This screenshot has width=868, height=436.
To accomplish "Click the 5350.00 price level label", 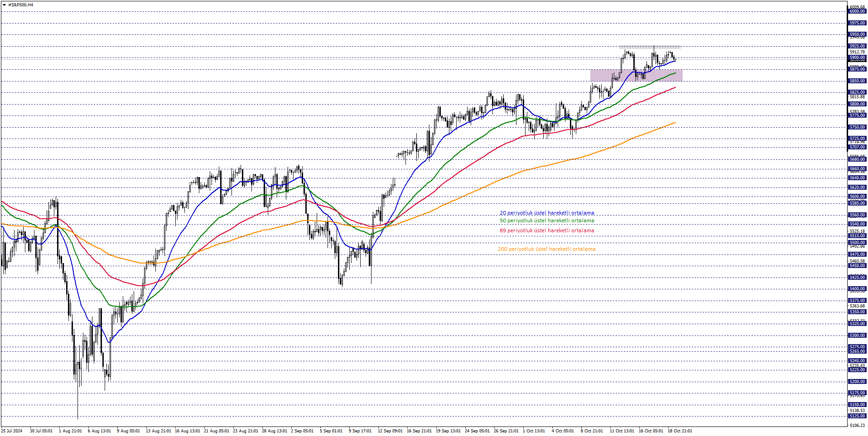I will coord(857,312).
